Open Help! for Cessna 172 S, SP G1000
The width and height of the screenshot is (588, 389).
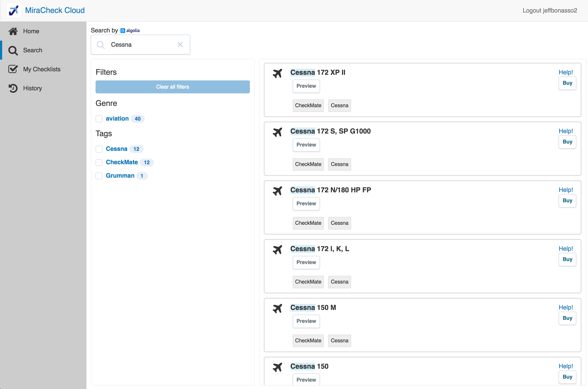coord(566,131)
